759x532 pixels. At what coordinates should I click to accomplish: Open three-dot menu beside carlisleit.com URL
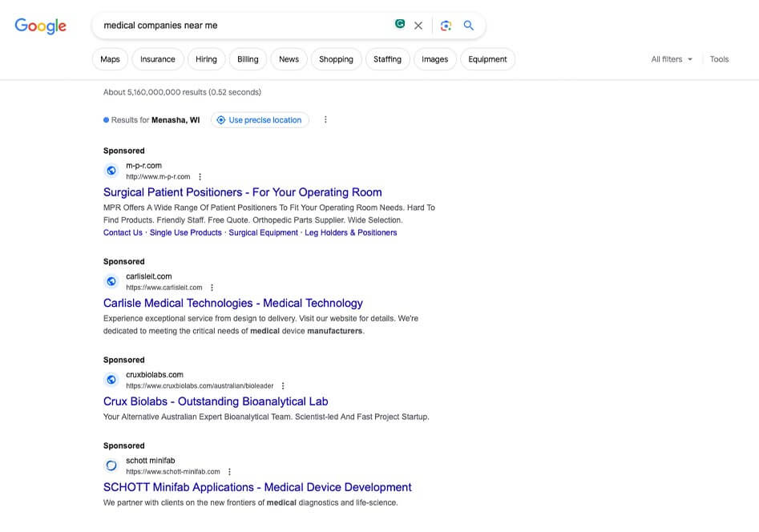click(x=212, y=288)
